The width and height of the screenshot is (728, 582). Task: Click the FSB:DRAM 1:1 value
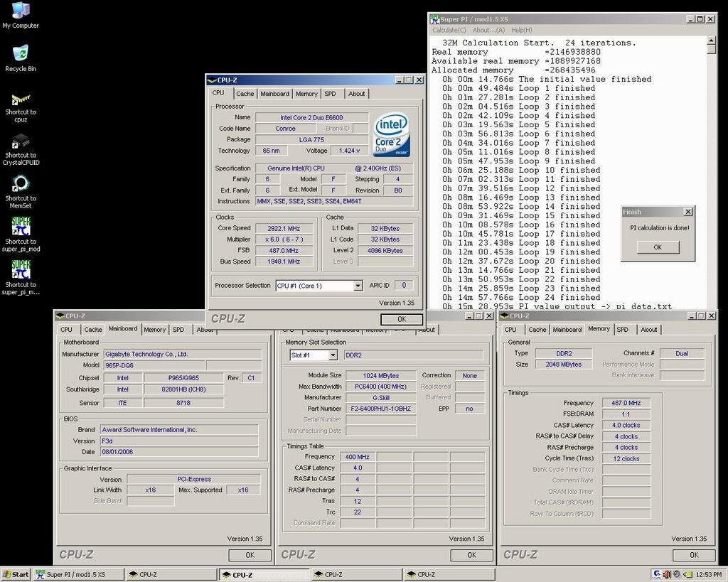[626, 414]
